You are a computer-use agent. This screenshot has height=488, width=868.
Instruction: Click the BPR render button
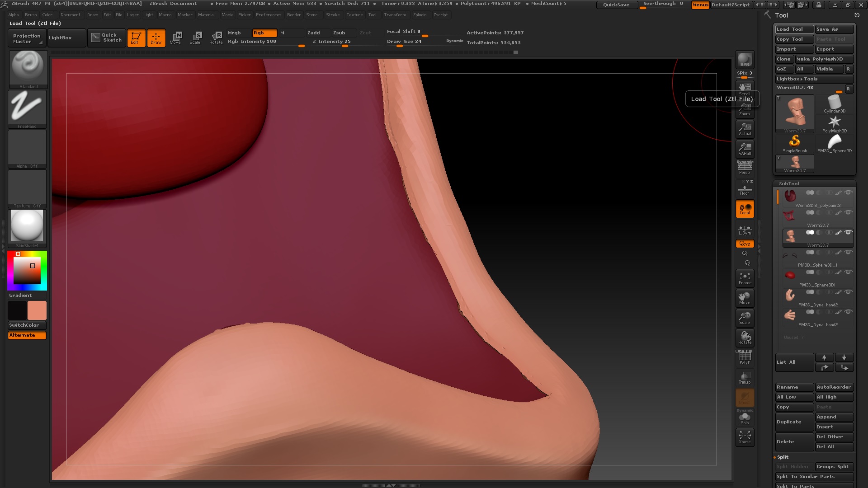[x=745, y=60]
